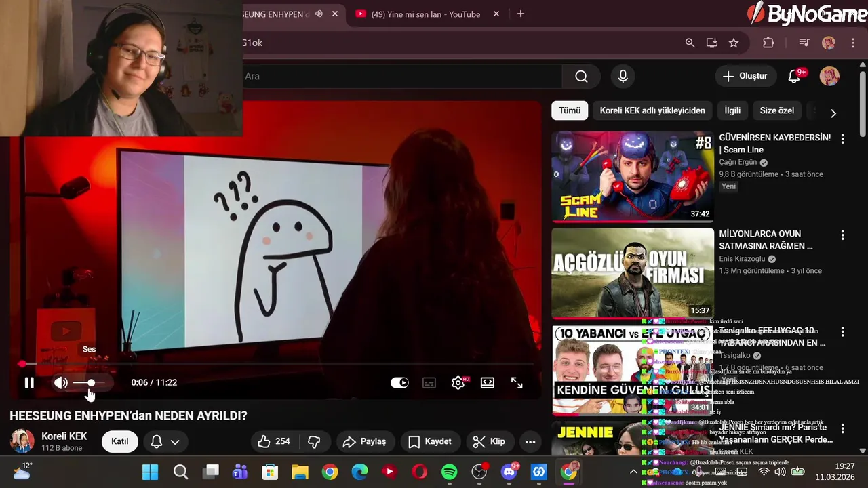The image size is (868, 488).
Task: Open the Opera browser from the taskbar
Action: tap(420, 472)
